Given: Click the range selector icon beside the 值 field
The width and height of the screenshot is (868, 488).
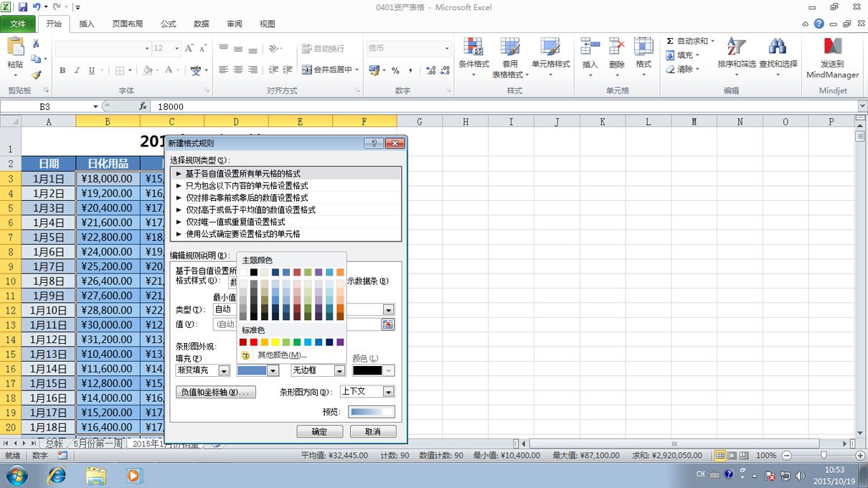Looking at the screenshot, I should 387,324.
